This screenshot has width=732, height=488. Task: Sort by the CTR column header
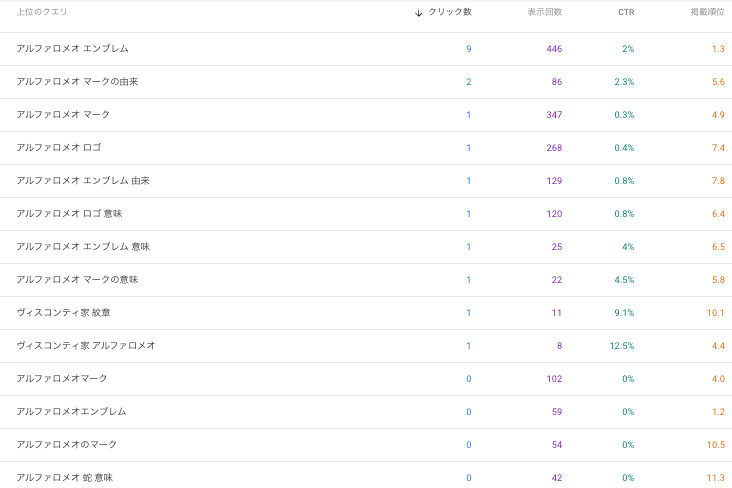click(626, 12)
